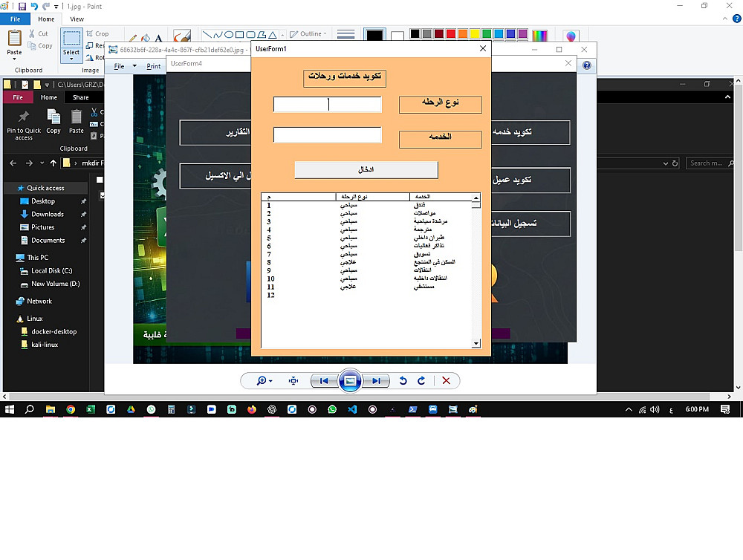Select the Triangle shape
This screenshot has width=743, height=560.
pyautogui.click(x=273, y=35)
